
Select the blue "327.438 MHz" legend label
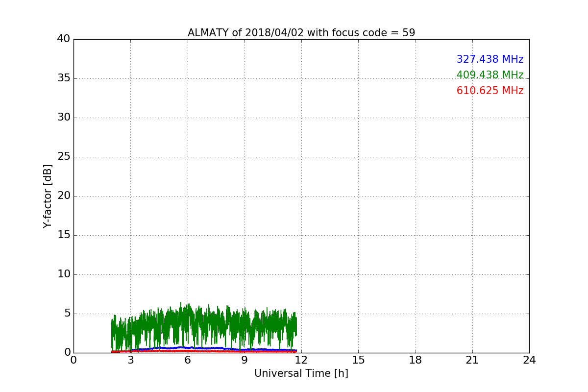[490, 59]
